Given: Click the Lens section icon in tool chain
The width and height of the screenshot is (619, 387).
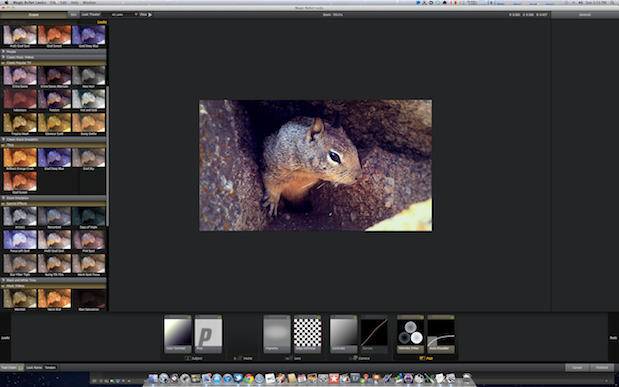Looking at the screenshot, I should click(x=289, y=358).
